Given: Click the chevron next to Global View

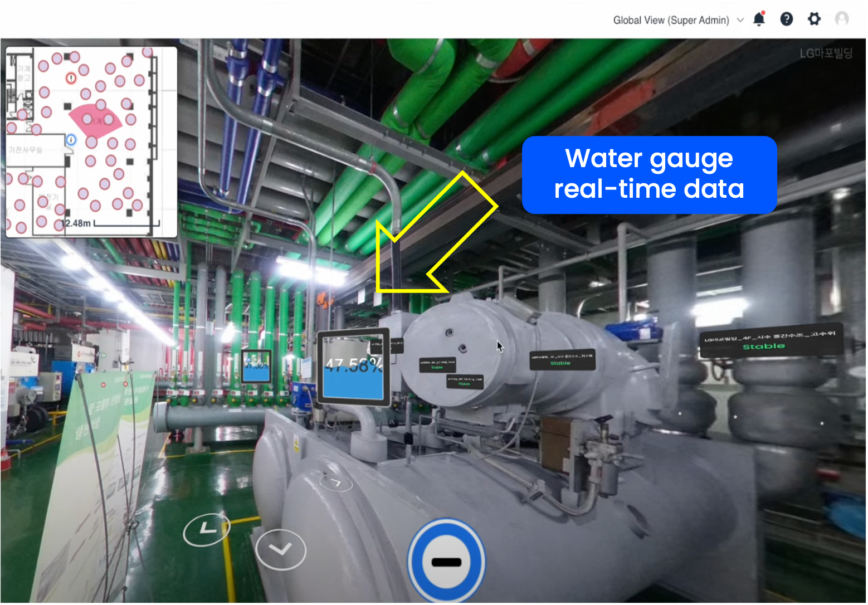Looking at the screenshot, I should pyautogui.click(x=740, y=20).
